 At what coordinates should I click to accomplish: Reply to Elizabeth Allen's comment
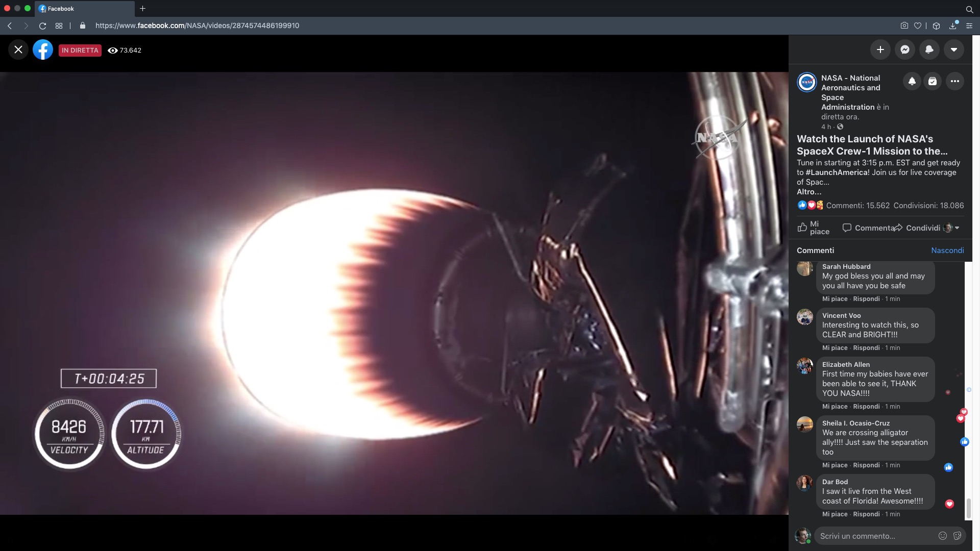tap(866, 407)
